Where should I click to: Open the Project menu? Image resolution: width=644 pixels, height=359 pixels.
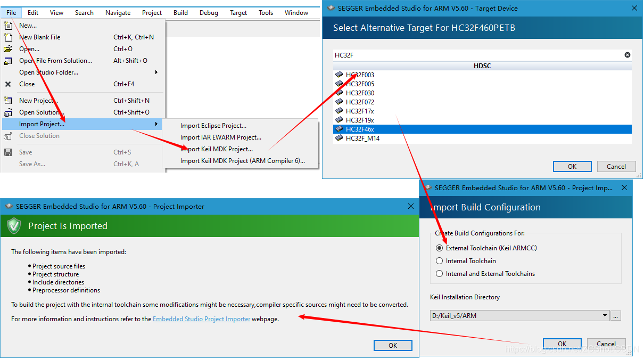pos(152,12)
